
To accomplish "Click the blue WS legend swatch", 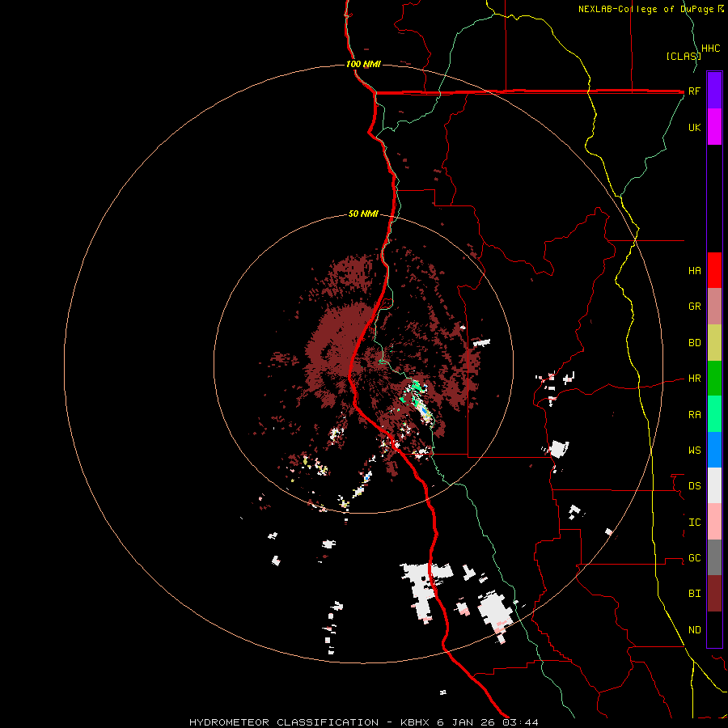I will 714,450.
